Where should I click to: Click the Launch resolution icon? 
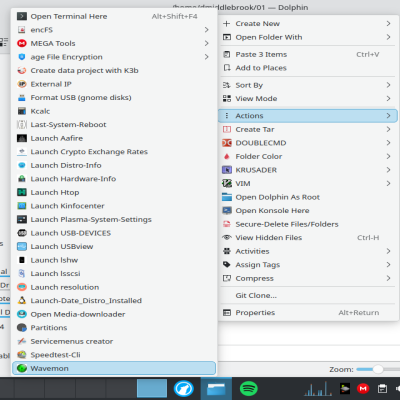[22, 287]
